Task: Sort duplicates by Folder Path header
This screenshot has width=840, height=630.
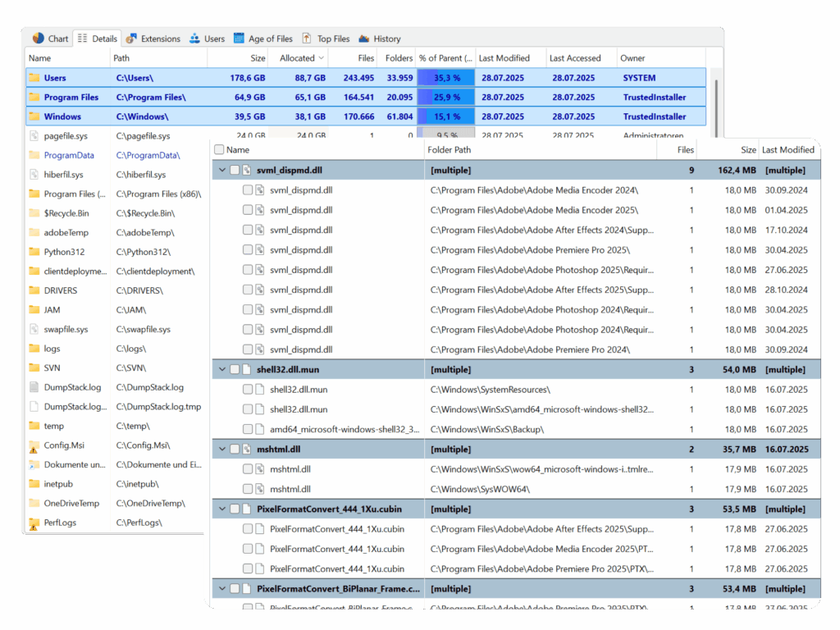Action: coord(541,149)
